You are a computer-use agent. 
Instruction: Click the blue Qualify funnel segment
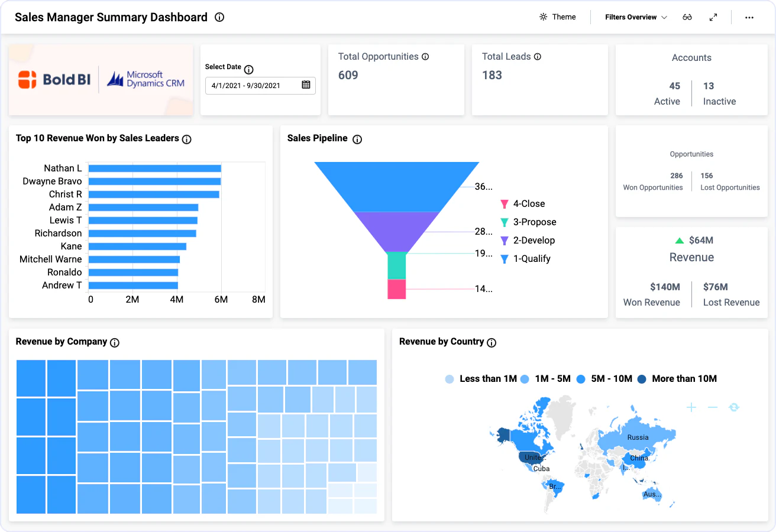[396, 187]
